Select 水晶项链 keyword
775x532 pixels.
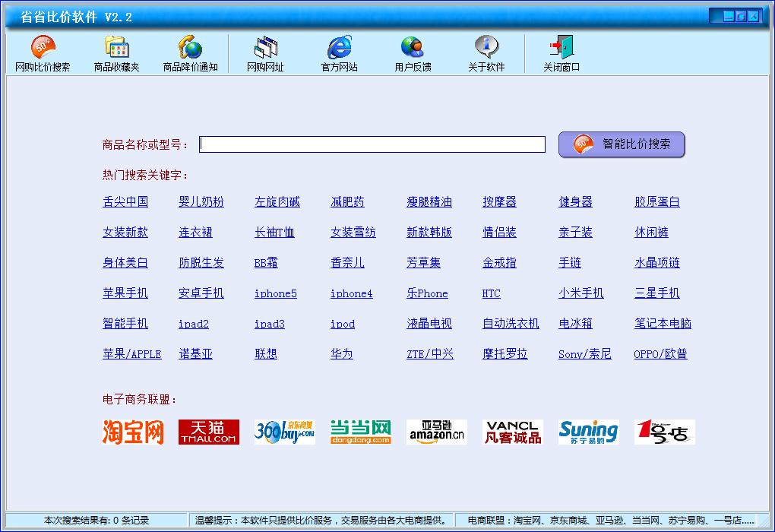[x=657, y=262]
